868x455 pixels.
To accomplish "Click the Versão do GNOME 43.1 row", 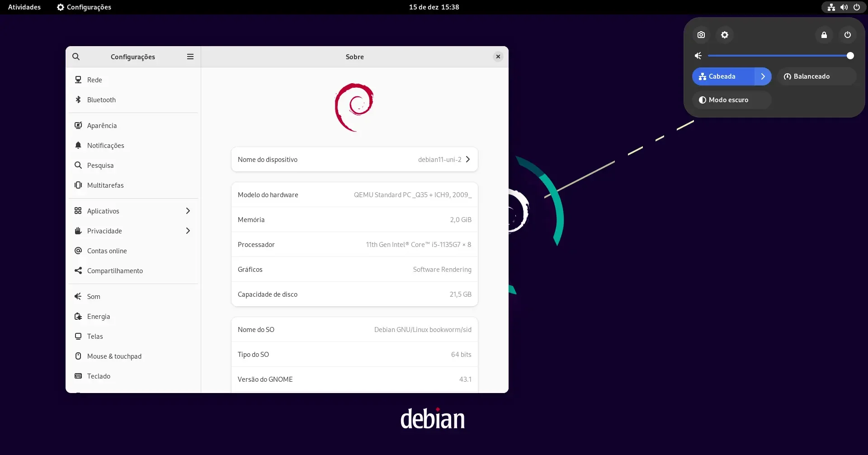I will click(x=354, y=379).
